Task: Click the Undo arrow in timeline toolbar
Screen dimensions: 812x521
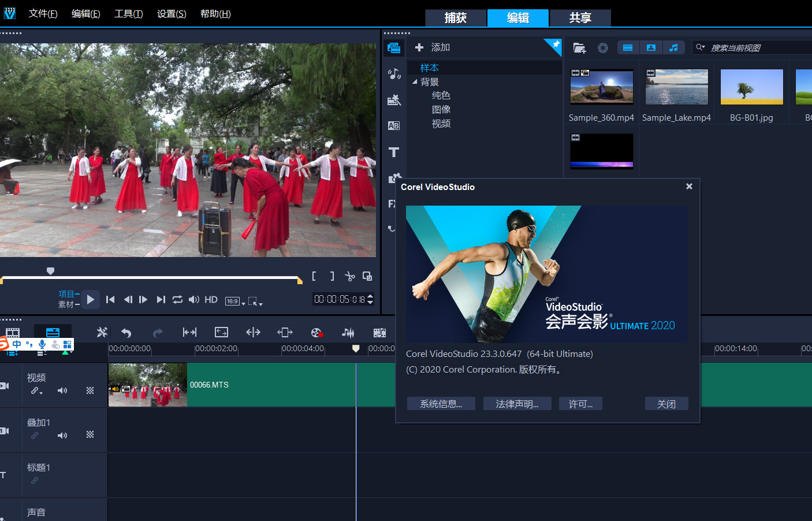Action: pos(126,333)
